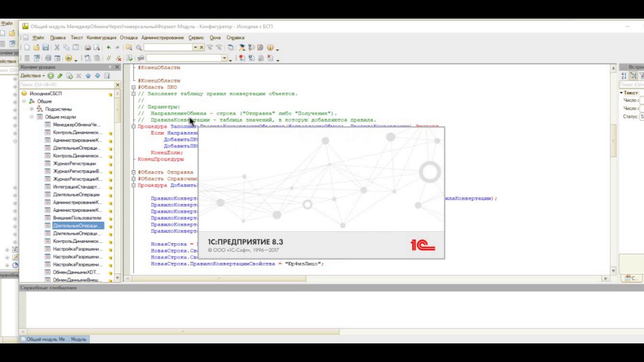644x362 pixels.
Task: Undo last action with green arrow
Action: click(x=109, y=47)
